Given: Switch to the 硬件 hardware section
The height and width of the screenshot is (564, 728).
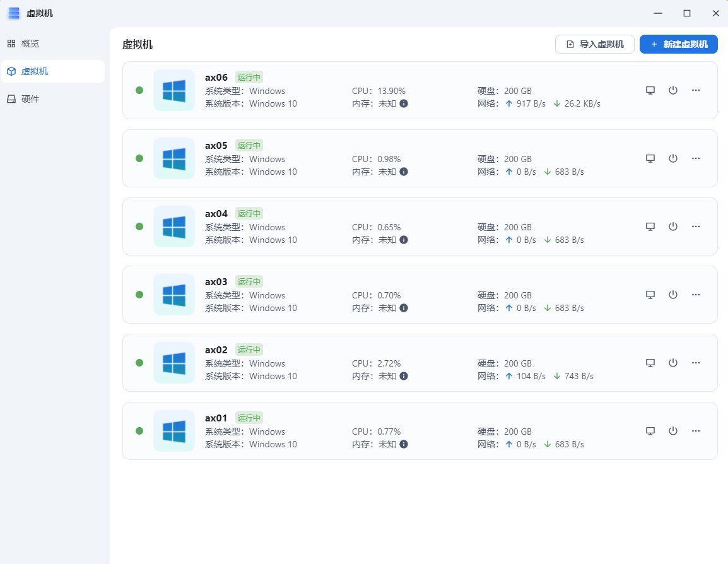Looking at the screenshot, I should pyautogui.click(x=30, y=99).
